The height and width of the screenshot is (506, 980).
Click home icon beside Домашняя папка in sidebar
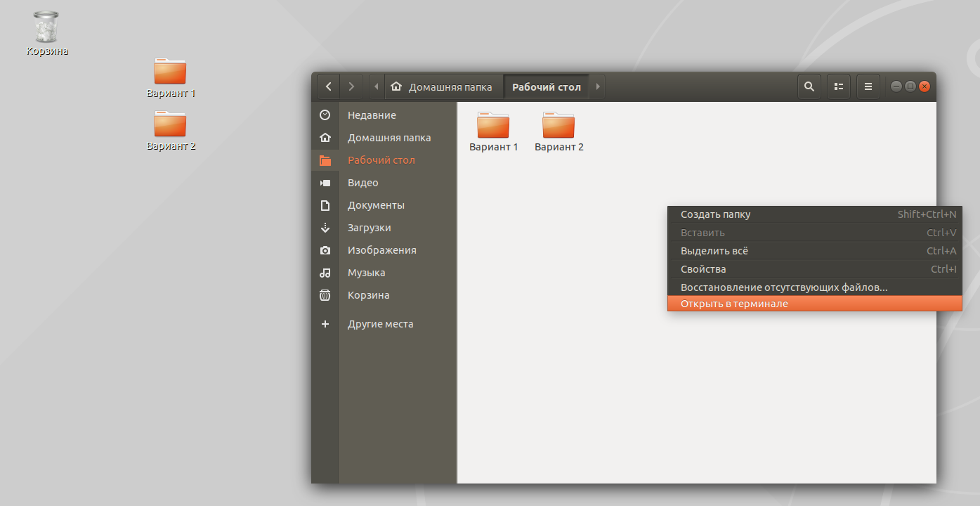coord(325,138)
